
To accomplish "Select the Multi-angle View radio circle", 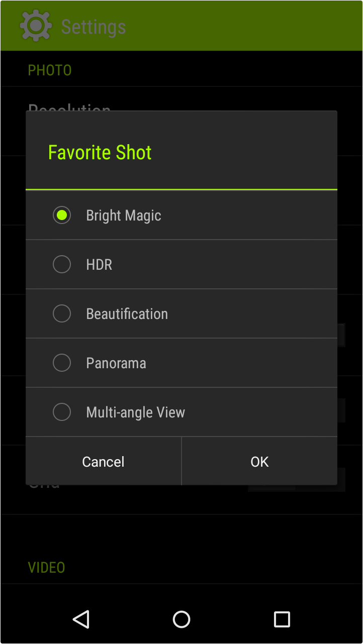I will (62, 412).
